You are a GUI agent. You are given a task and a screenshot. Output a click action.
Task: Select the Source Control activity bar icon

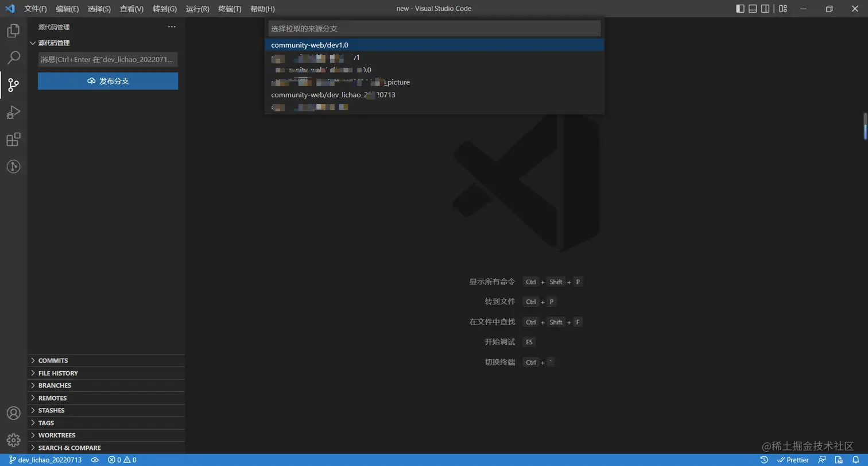tap(13, 85)
